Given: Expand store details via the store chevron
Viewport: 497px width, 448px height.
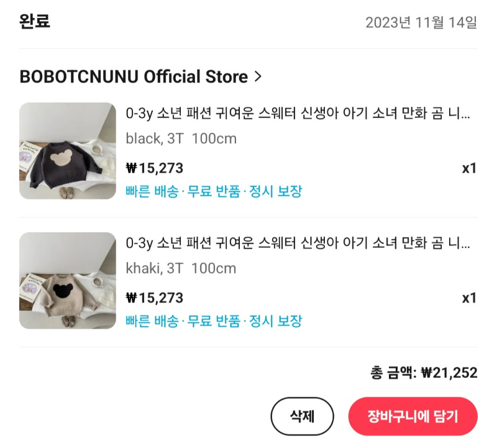Looking at the screenshot, I should coord(257,77).
